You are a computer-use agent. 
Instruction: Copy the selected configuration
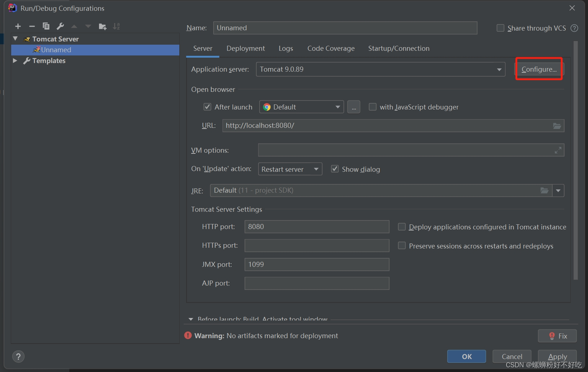[46, 26]
